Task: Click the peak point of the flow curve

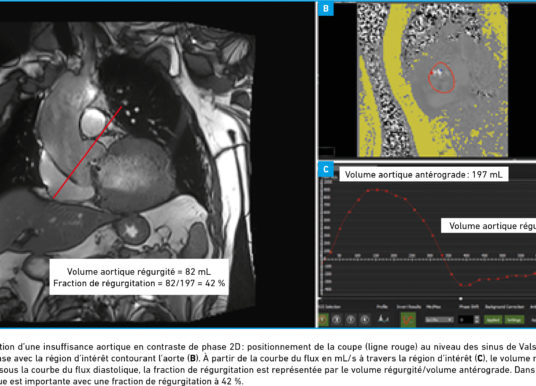Action: pos(377,190)
